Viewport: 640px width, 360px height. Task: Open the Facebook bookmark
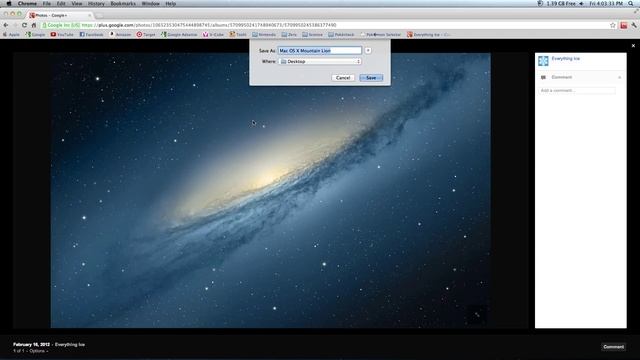pos(91,35)
